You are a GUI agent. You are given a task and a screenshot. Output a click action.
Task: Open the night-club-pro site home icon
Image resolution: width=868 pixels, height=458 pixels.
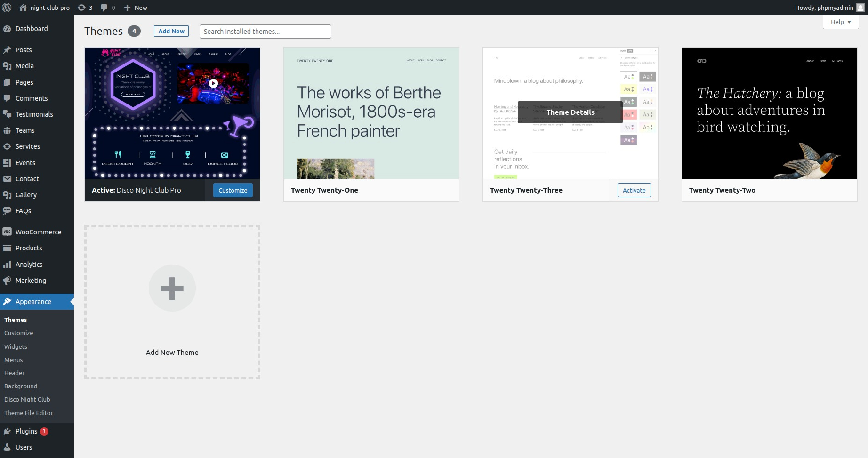click(x=23, y=8)
